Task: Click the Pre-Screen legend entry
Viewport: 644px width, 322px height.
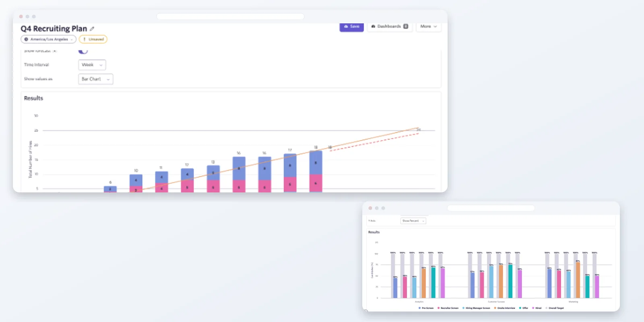Action: coord(426,308)
